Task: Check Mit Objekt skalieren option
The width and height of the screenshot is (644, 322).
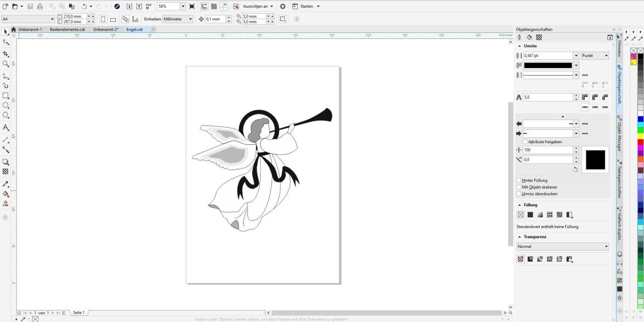Action: coord(519,187)
